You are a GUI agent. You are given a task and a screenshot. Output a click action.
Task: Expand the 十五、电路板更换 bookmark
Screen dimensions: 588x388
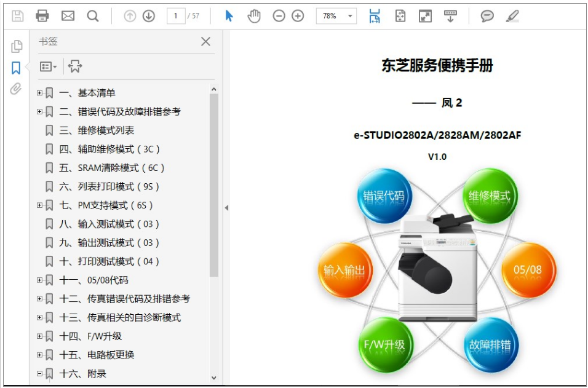coord(40,355)
